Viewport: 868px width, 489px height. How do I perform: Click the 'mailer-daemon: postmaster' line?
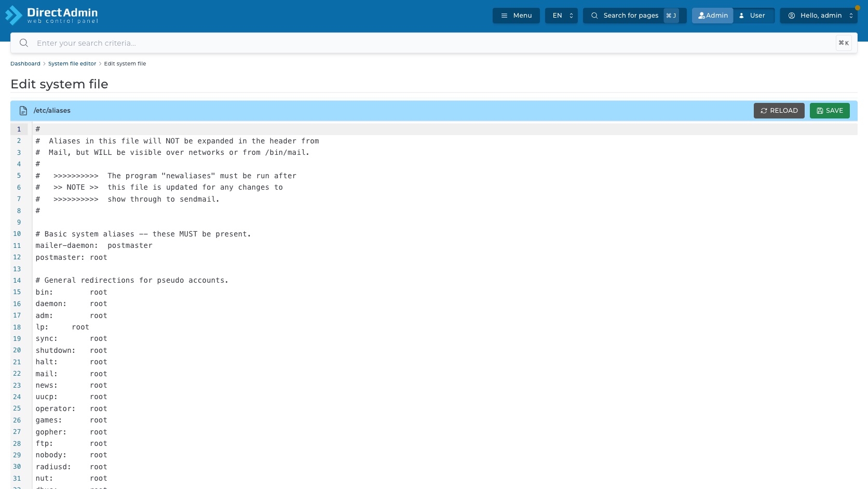pyautogui.click(x=94, y=246)
